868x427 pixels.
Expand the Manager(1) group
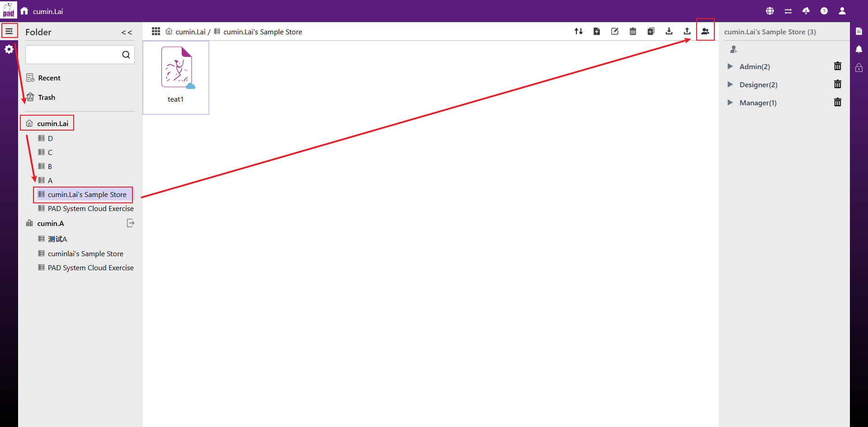pyautogui.click(x=730, y=103)
